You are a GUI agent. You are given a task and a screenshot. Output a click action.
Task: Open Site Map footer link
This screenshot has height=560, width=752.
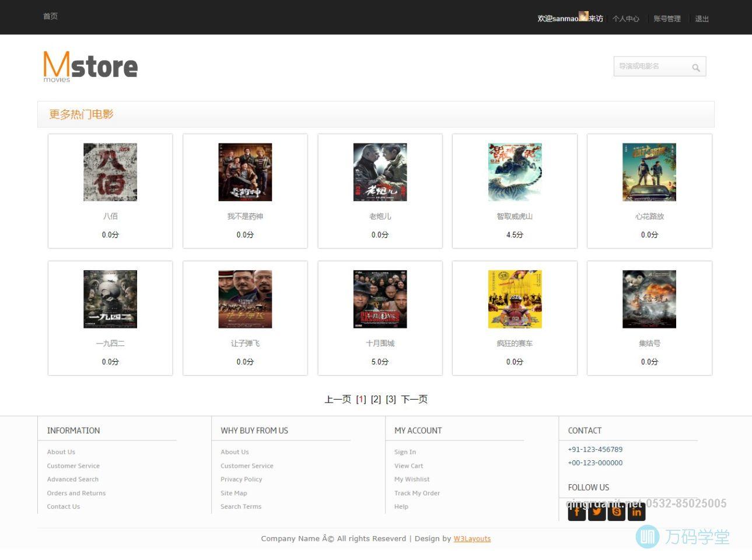(233, 494)
